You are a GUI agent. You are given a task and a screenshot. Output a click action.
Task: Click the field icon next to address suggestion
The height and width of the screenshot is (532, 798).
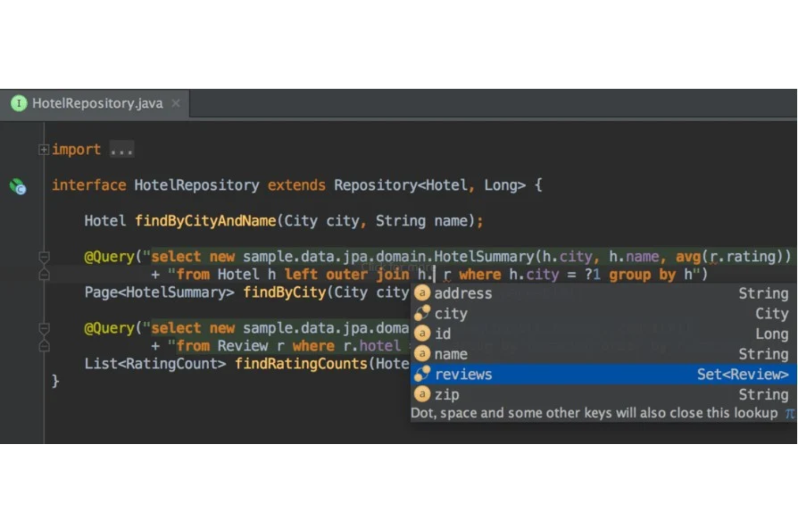point(422,293)
